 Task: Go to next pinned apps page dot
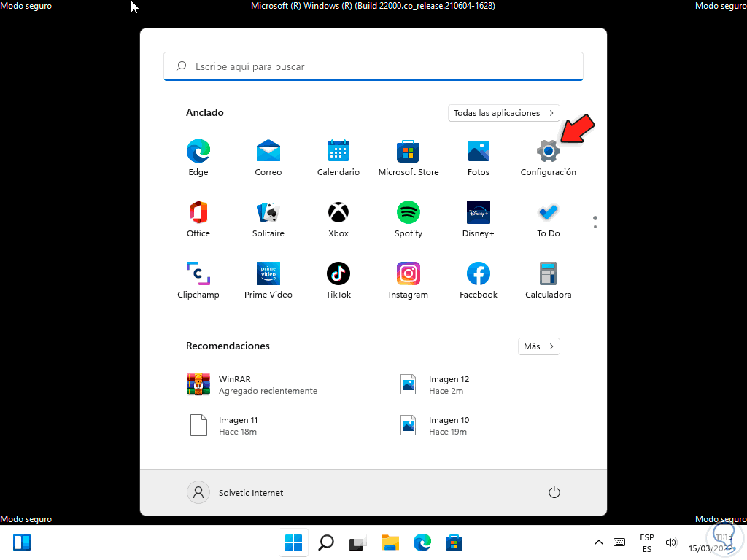click(x=595, y=227)
